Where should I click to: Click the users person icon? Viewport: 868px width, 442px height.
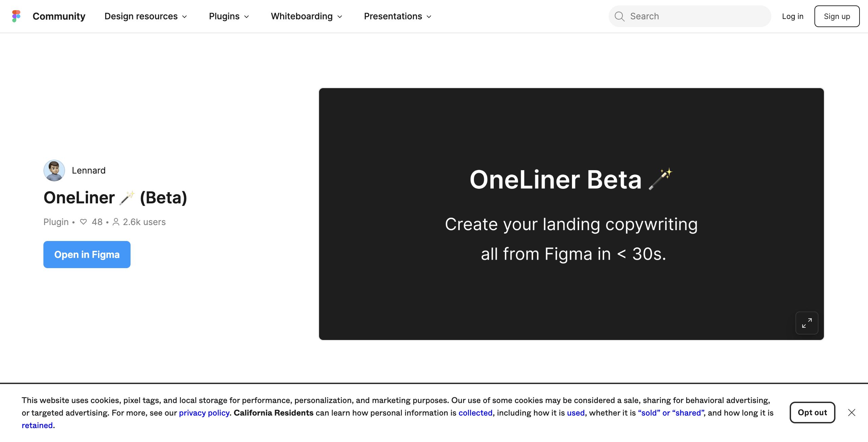116,222
